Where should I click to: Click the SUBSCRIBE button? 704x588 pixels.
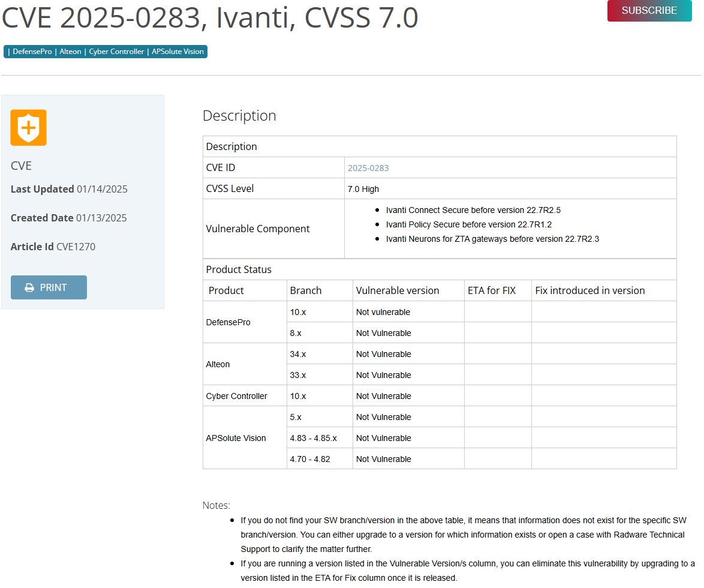pos(649,10)
